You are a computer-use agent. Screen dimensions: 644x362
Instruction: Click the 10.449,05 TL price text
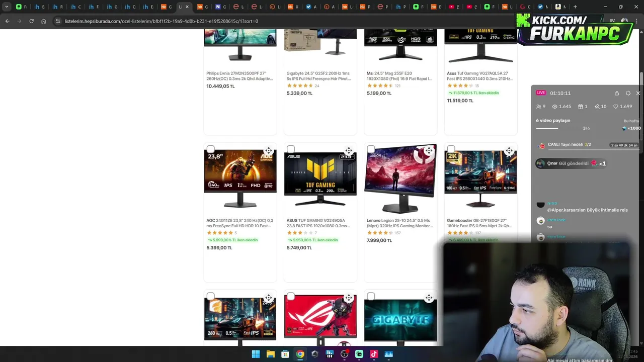coord(220,86)
